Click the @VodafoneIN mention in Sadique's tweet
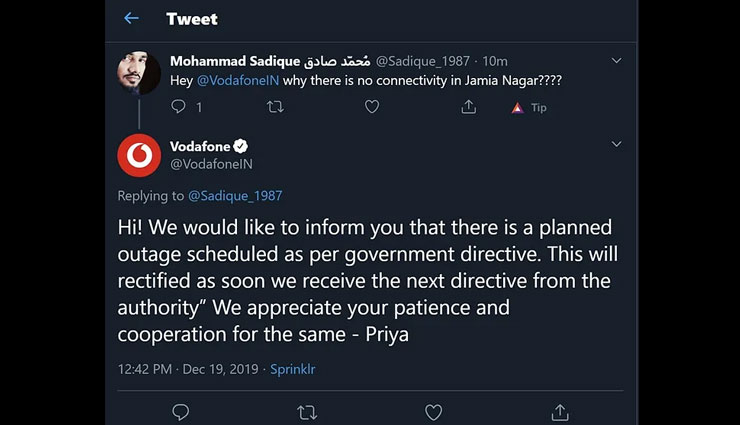Screen dimensions: 740x425 coord(238,80)
